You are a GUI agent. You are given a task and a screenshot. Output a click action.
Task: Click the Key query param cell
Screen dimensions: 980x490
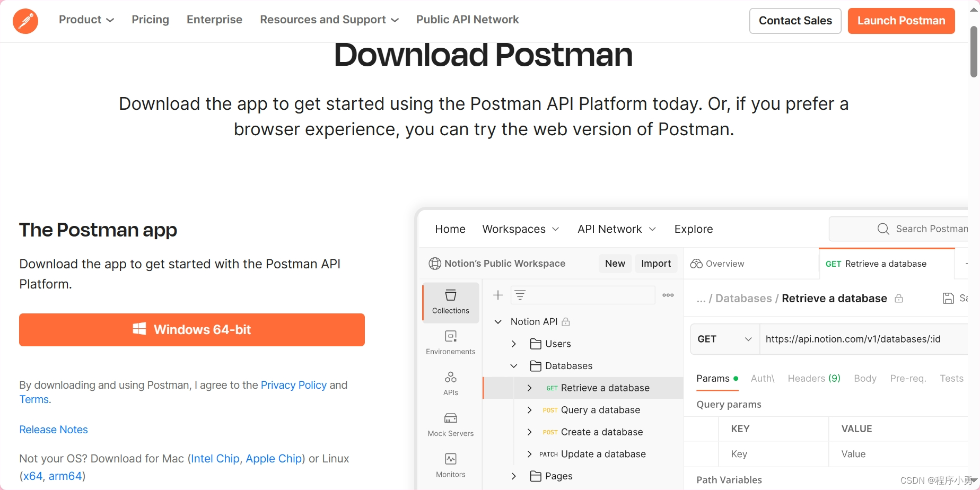coord(773,454)
